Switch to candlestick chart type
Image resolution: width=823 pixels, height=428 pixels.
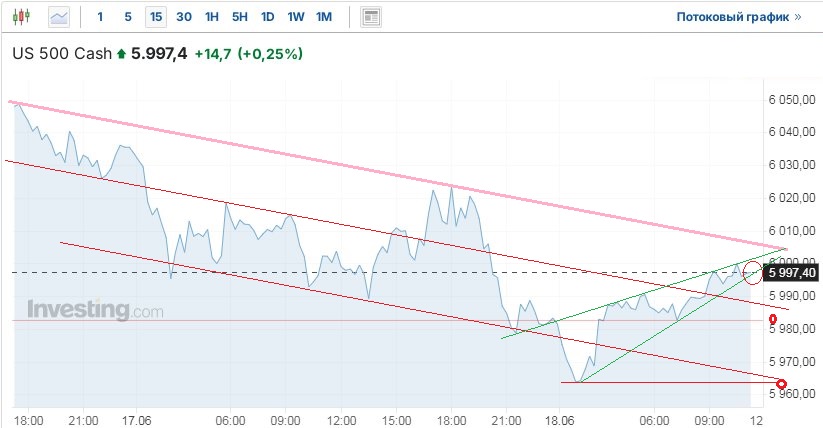[x=23, y=17]
